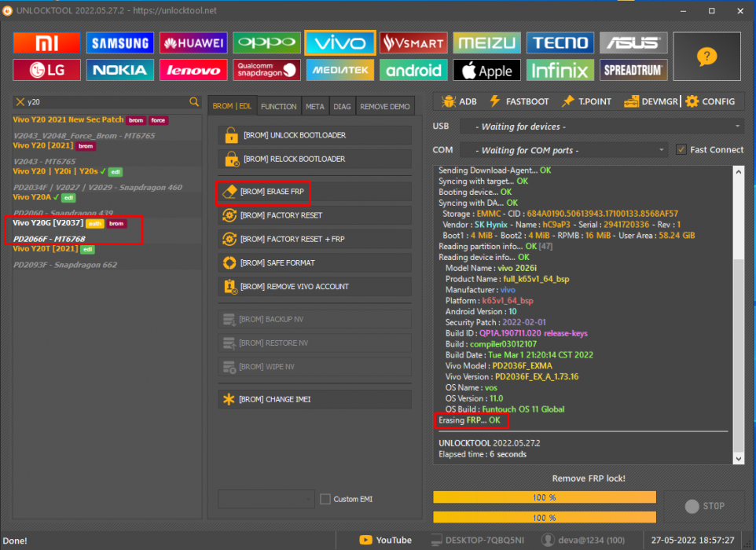Select the Tecno brand logo
Screen dimensions: 756x550
click(x=560, y=43)
